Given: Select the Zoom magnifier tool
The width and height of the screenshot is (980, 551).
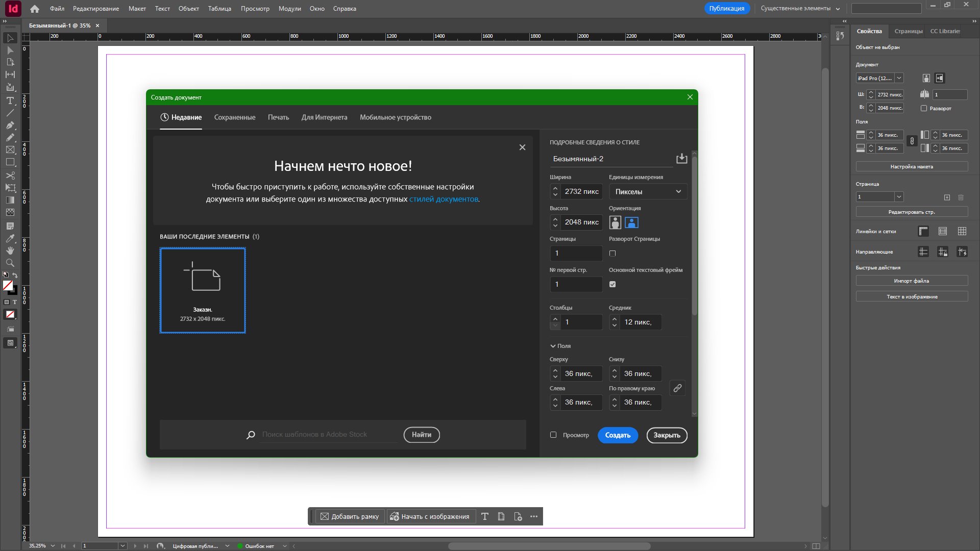Looking at the screenshot, I should click(10, 263).
